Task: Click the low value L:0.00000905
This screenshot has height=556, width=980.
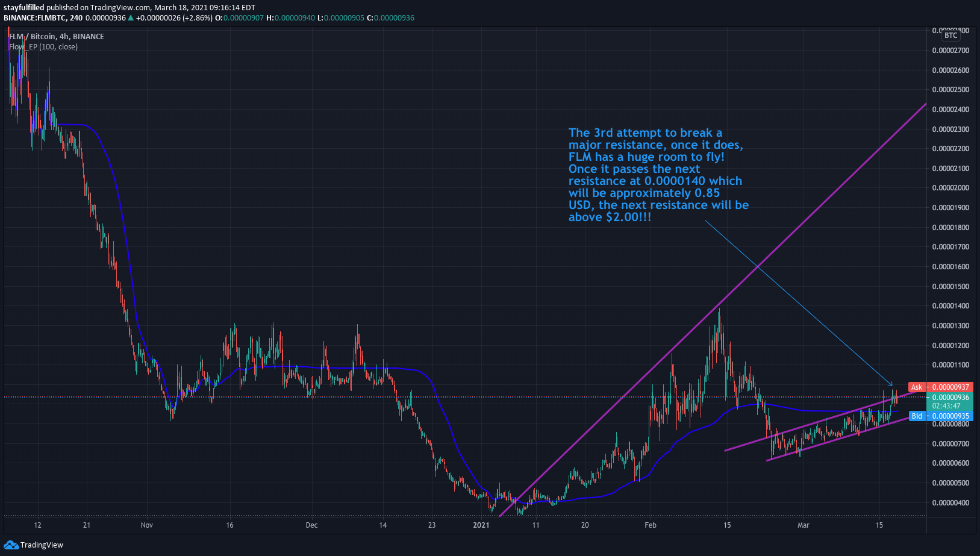Action: pos(341,18)
